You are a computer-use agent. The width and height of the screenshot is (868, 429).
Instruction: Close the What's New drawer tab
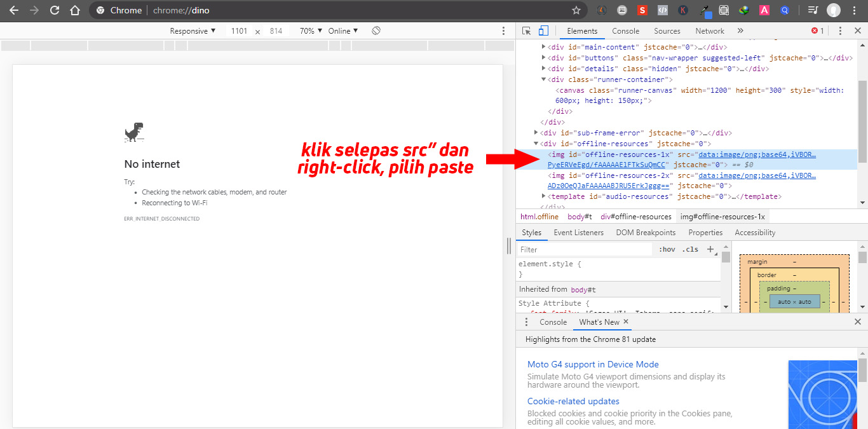[626, 322]
